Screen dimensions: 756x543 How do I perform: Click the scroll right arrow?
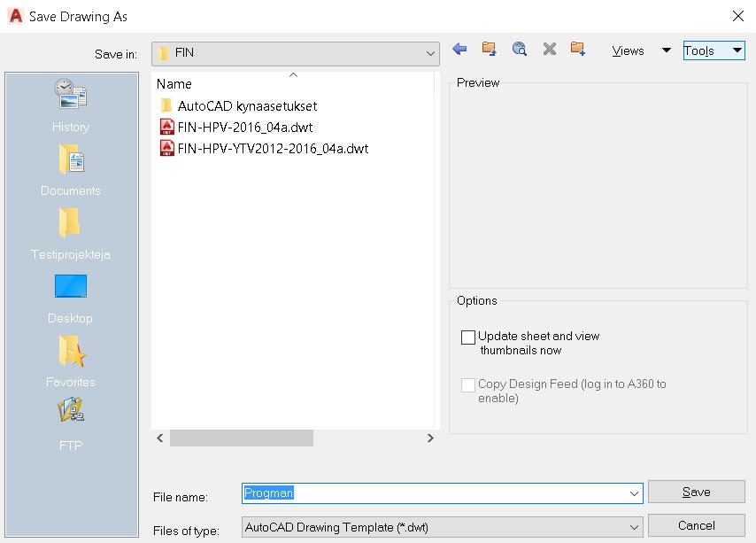pyautogui.click(x=430, y=438)
